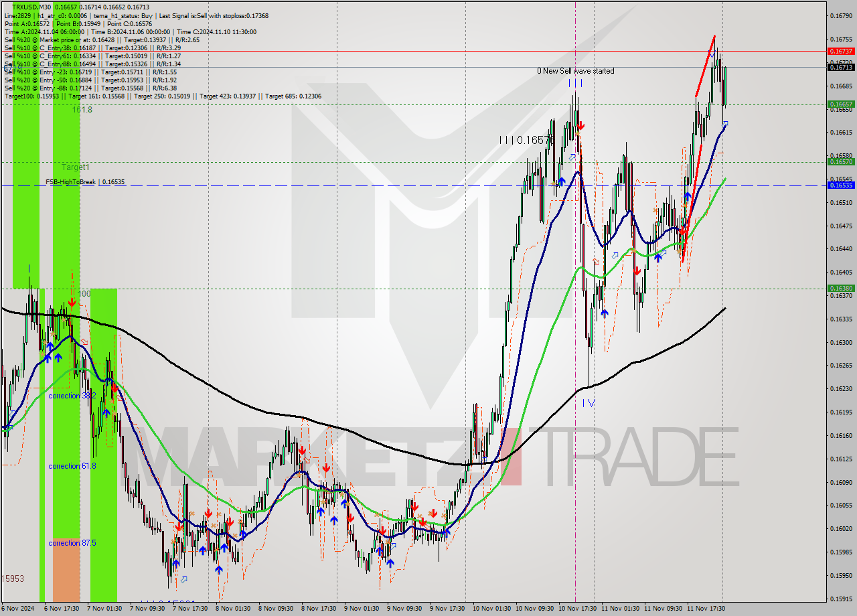Select the green 0.16570 price tag
Viewport: 857px width, 616px height.
(x=841, y=161)
